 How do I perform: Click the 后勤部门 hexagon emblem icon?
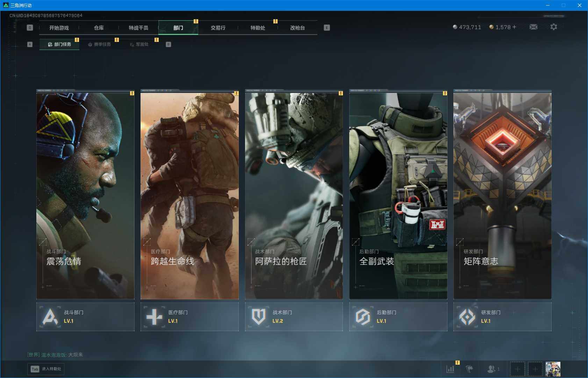tap(363, 317)
